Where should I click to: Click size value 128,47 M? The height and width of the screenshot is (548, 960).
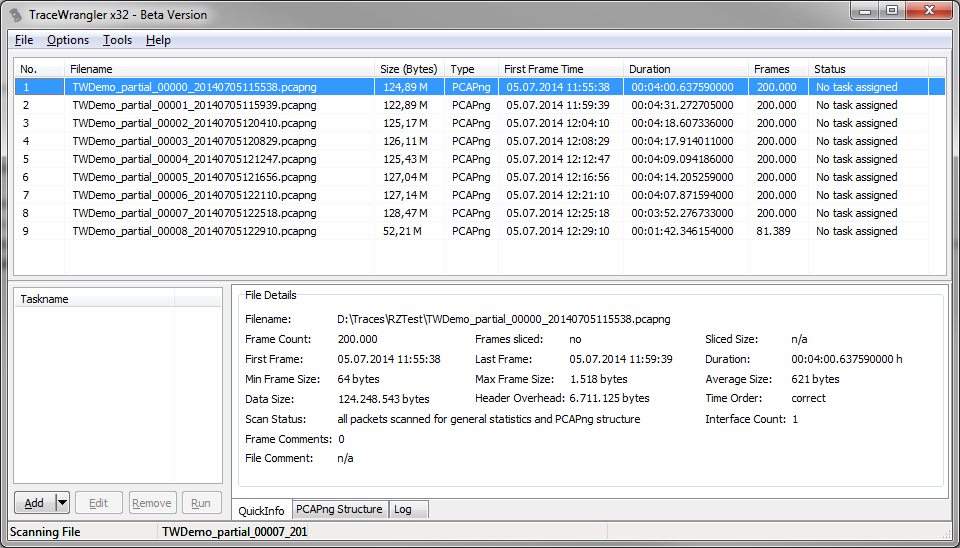coord(405,213)
